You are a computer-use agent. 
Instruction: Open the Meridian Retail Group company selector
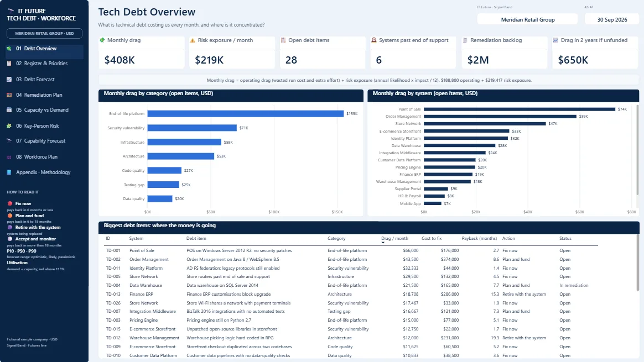click(527, 19)
